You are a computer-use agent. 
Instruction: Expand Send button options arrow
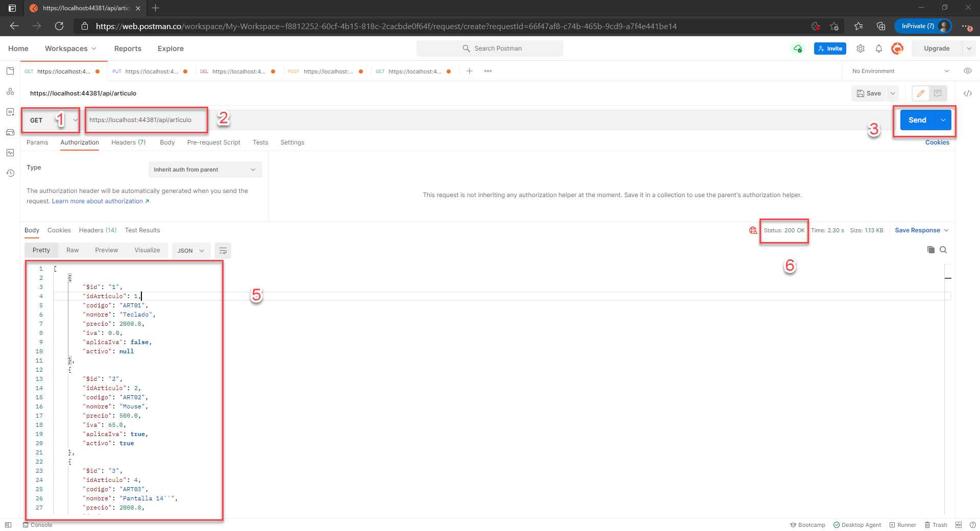click(x=943, y=120)
